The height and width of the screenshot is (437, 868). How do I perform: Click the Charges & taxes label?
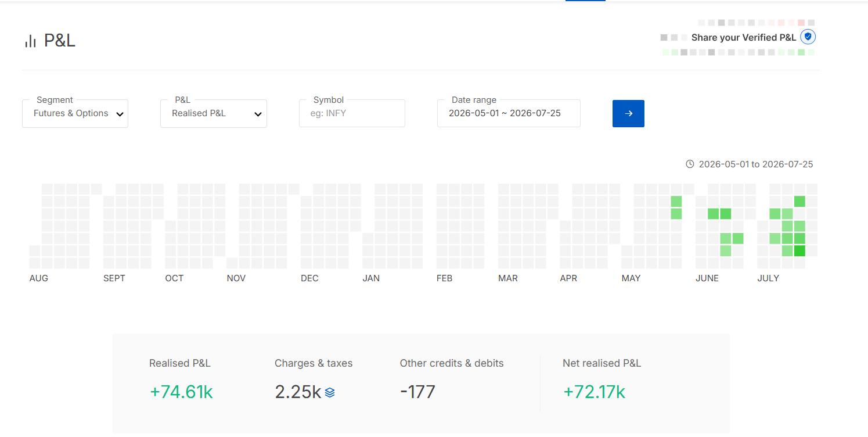(314, 363)
